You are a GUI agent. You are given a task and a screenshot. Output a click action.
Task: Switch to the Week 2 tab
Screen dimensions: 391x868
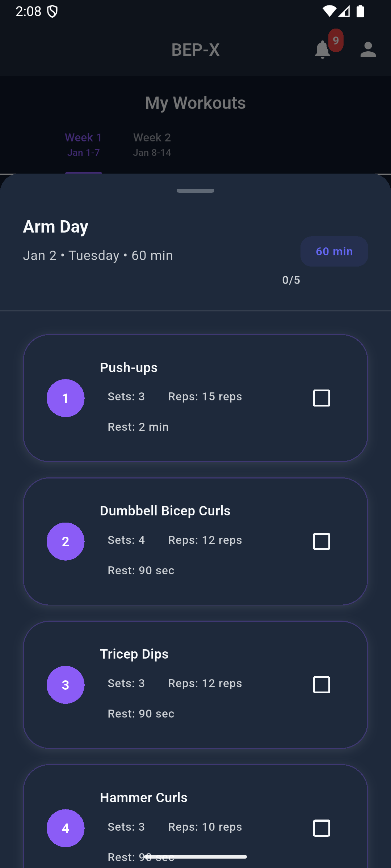click(152, 145)
